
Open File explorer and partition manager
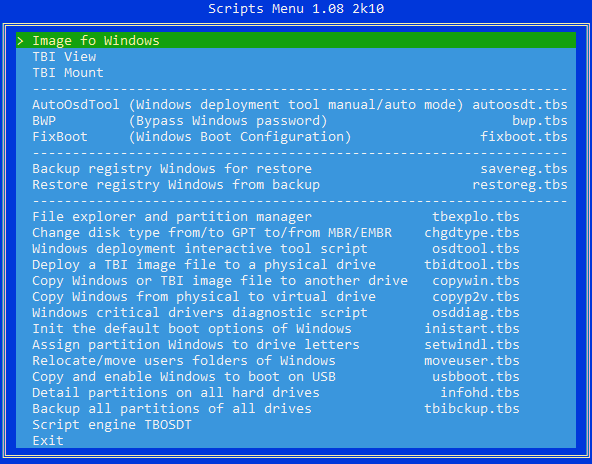(296, 217)
